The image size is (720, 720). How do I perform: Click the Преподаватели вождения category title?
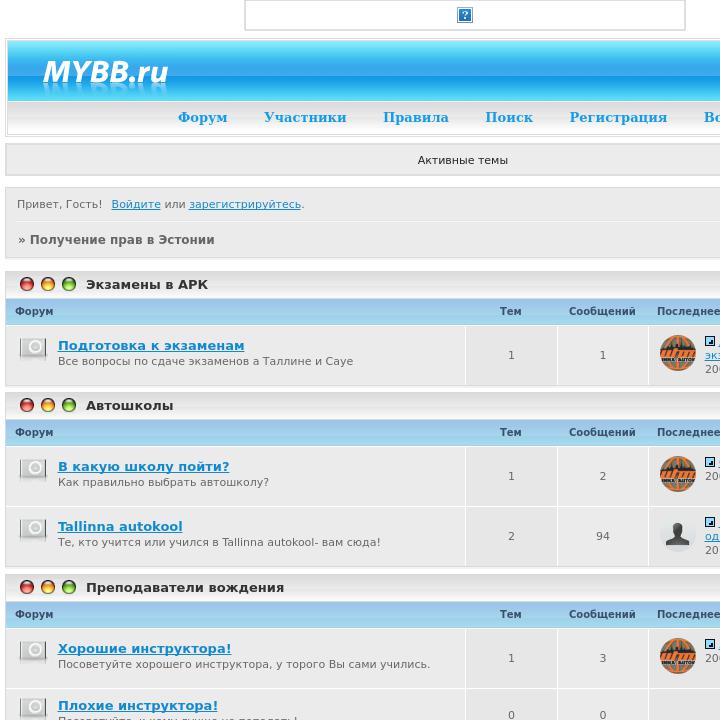[x=185, y=588]
